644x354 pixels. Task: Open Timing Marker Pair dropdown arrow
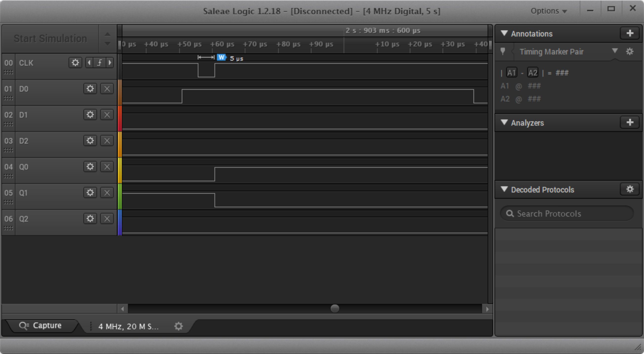pyautogui.click(x=615, y=51)
